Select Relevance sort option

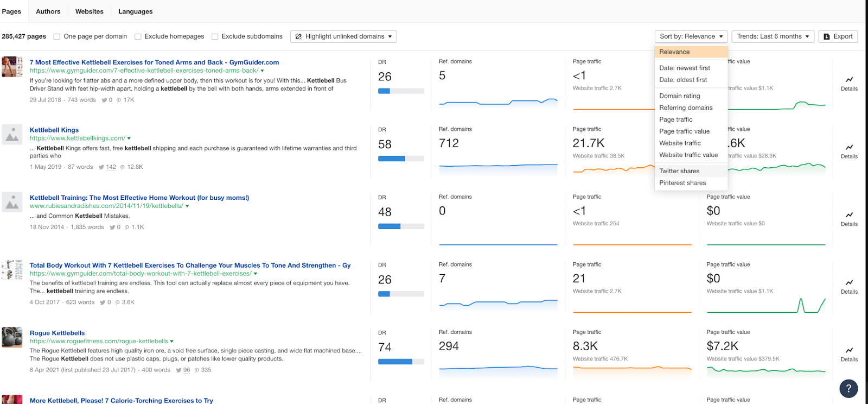coord(691,52)
